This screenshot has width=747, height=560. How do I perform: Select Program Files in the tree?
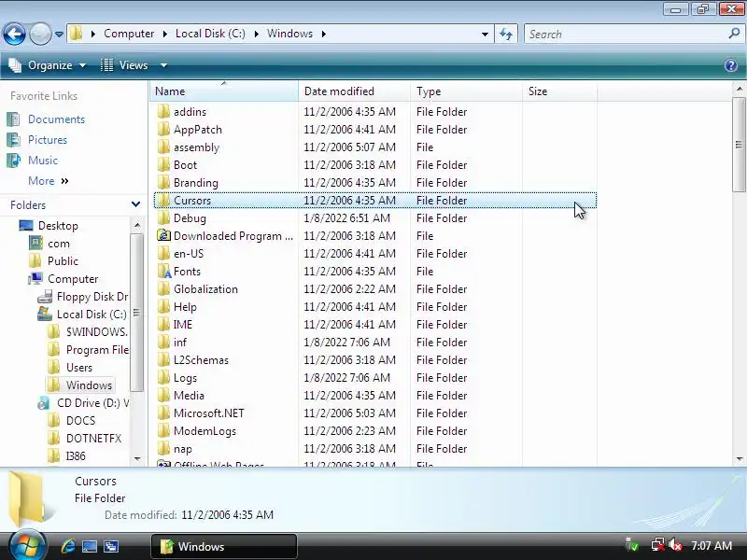97,349
